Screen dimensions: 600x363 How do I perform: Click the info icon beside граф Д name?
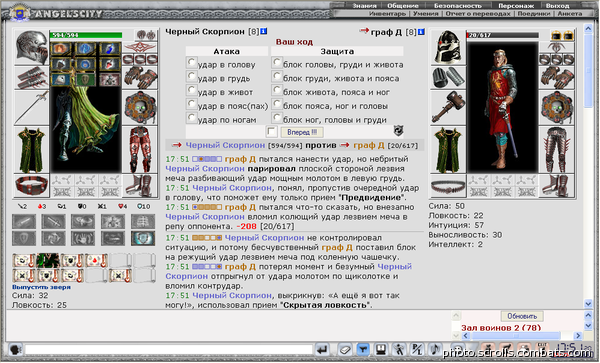(421, 32)
